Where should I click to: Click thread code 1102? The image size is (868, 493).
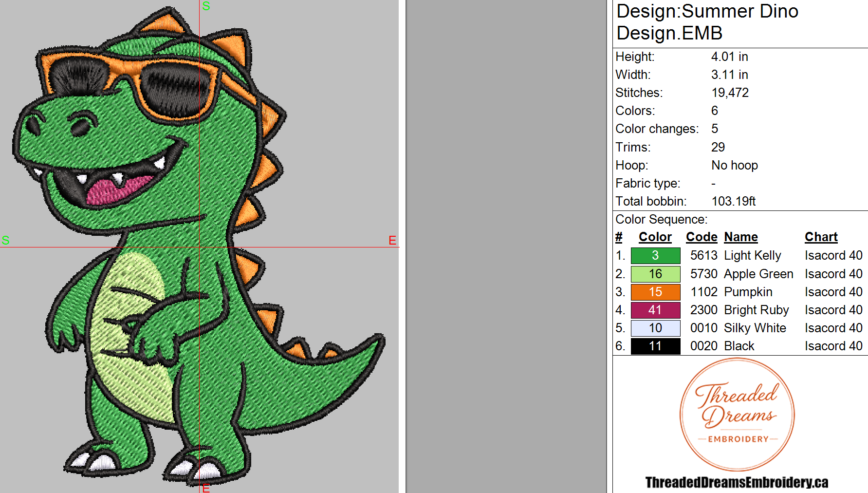[x=704, y=292]
